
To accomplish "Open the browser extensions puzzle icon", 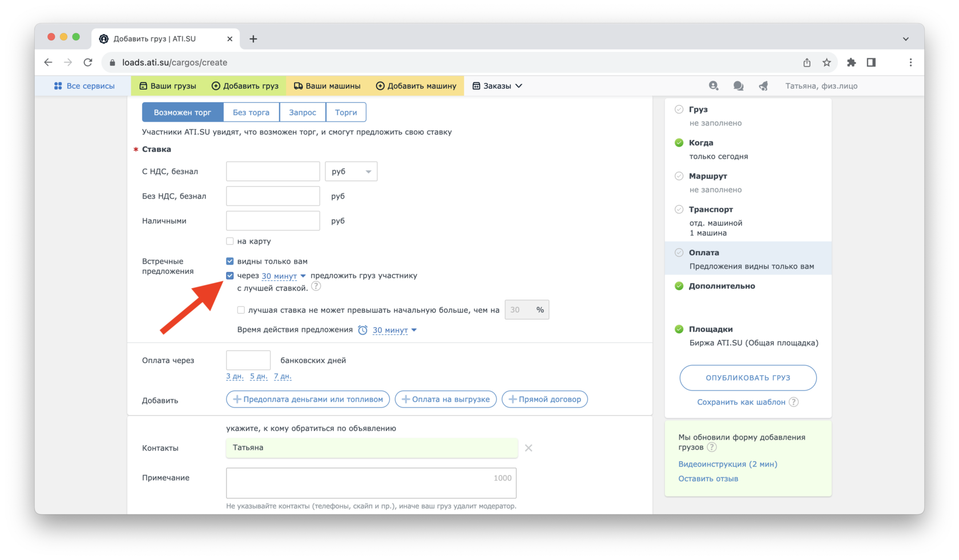I will (x=851, y=62).
